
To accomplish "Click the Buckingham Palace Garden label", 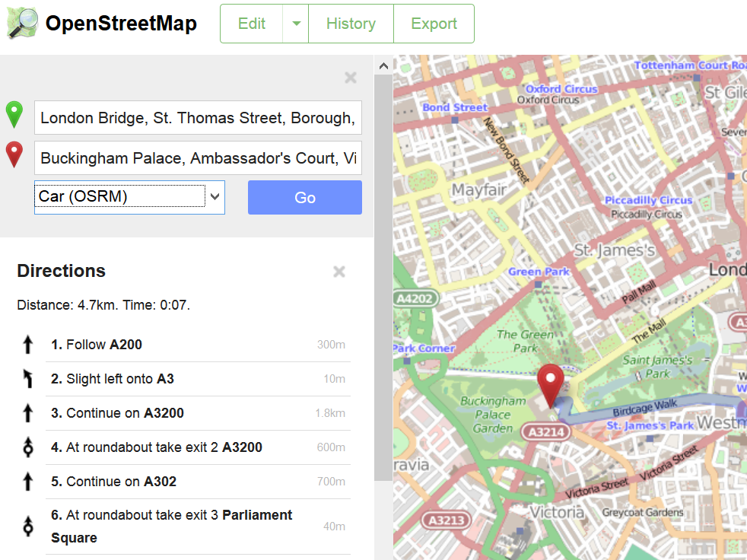I will (x=493, y=415).
